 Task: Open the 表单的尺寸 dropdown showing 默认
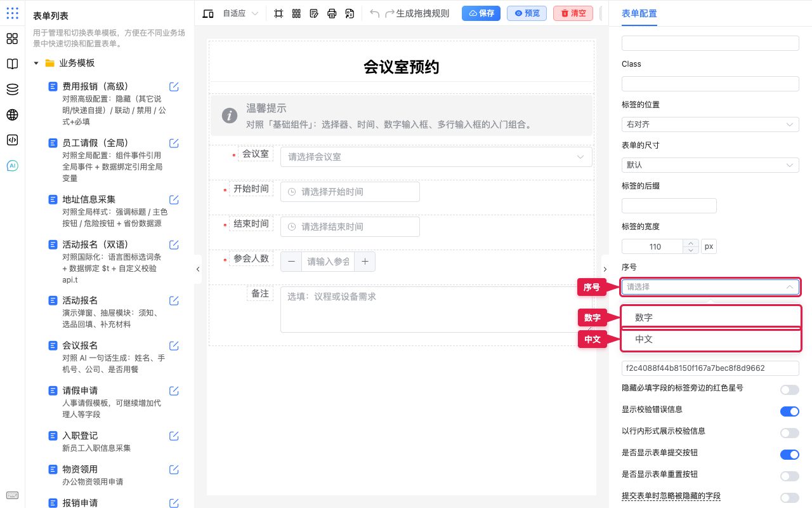[710, 165]
